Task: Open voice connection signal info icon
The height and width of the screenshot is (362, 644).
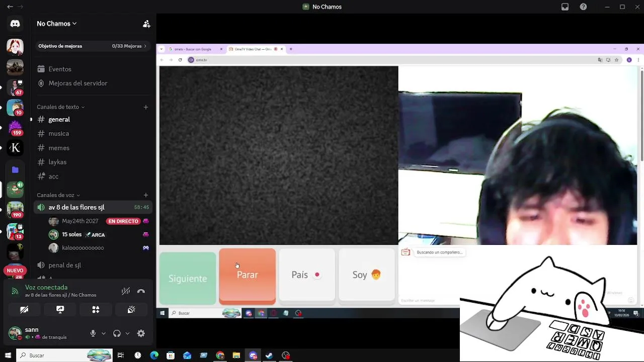Action: tap(15, 291)
